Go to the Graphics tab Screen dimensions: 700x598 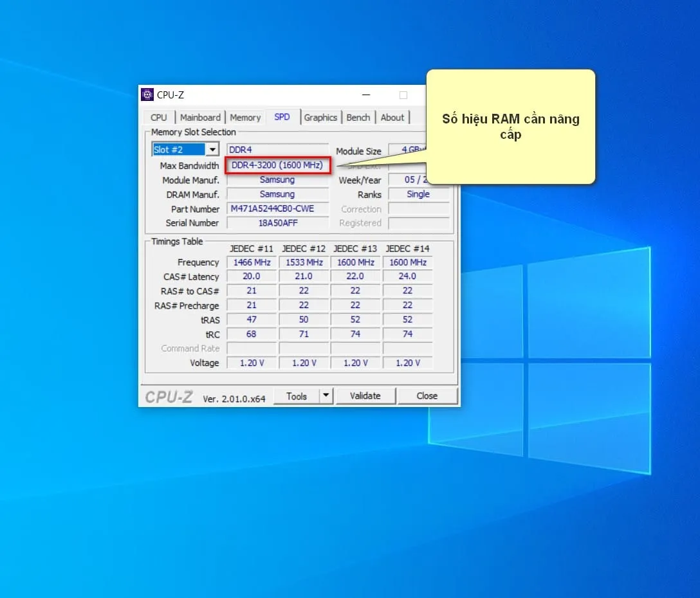pyautogui.click(x=320, y=118)
